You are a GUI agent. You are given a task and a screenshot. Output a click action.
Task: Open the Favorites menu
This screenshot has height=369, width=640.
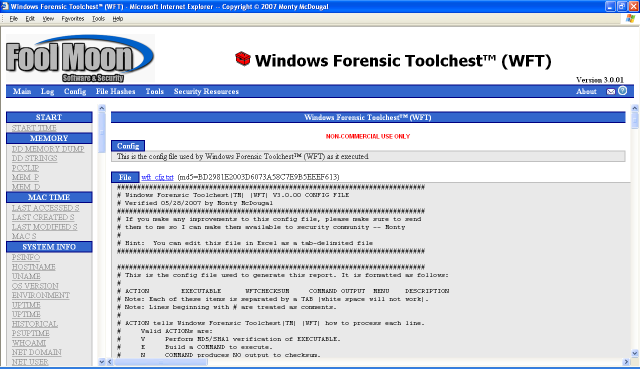click(73, 19)
